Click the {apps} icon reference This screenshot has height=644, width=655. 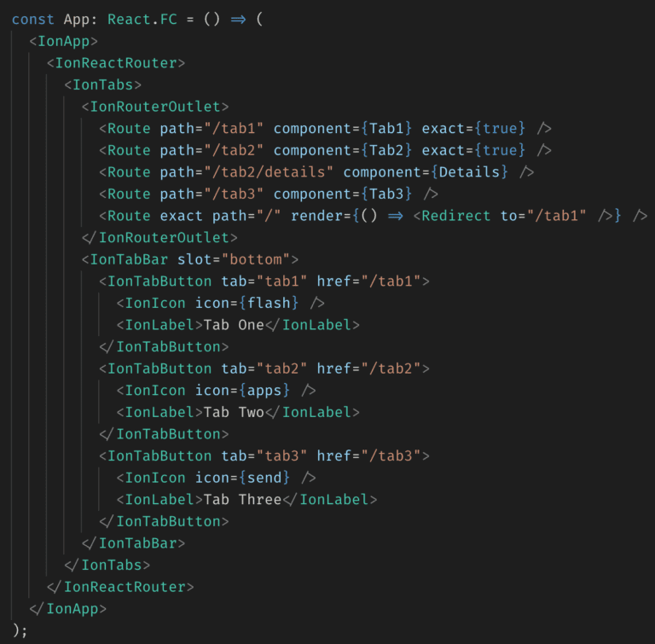pyautogui.click(x=264, y=391)
